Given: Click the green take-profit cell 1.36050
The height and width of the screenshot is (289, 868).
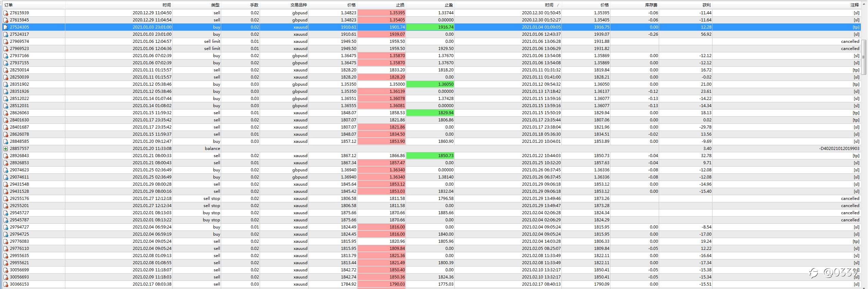Looking at the screenshot, I should [x=430, y=84].
